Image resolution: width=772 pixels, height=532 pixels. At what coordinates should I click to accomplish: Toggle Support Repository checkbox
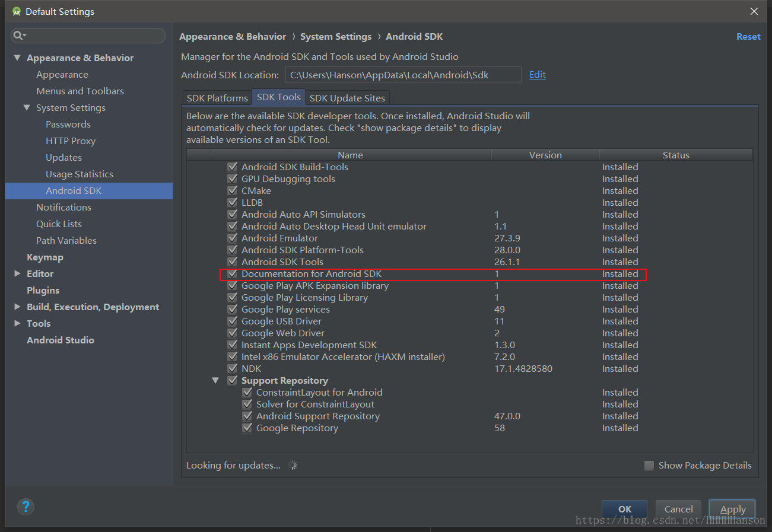(233, 380)
